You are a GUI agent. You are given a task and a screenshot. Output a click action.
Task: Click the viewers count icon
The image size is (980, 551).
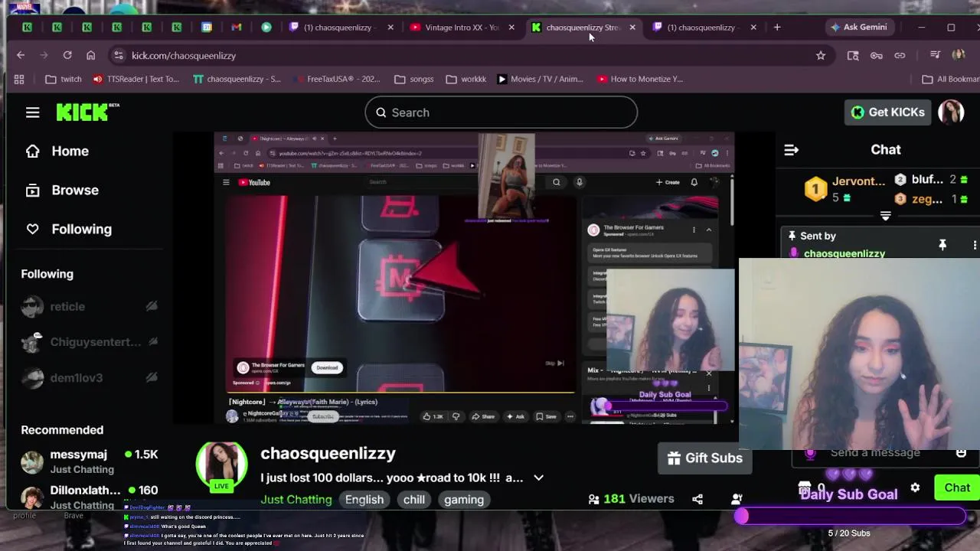click(x=593, y=499)
